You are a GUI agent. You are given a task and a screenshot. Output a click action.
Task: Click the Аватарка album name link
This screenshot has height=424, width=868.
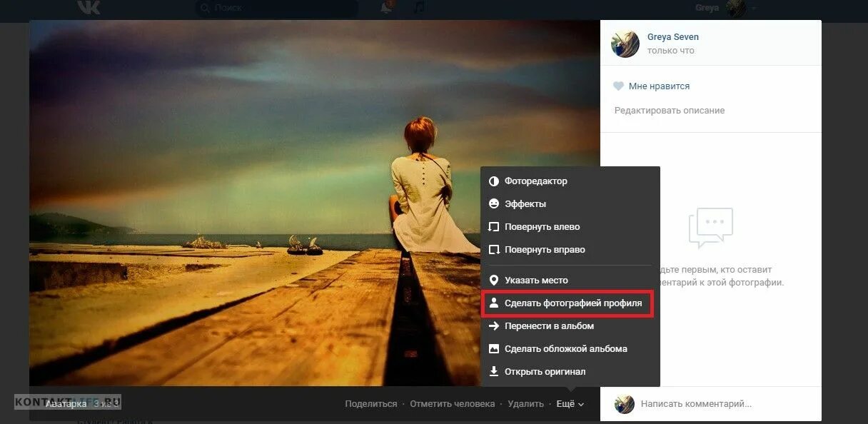click(x=66, y=404)
